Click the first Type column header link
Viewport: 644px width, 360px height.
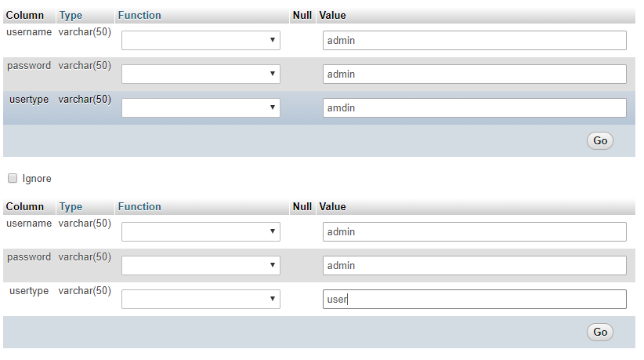click(71, 16)
